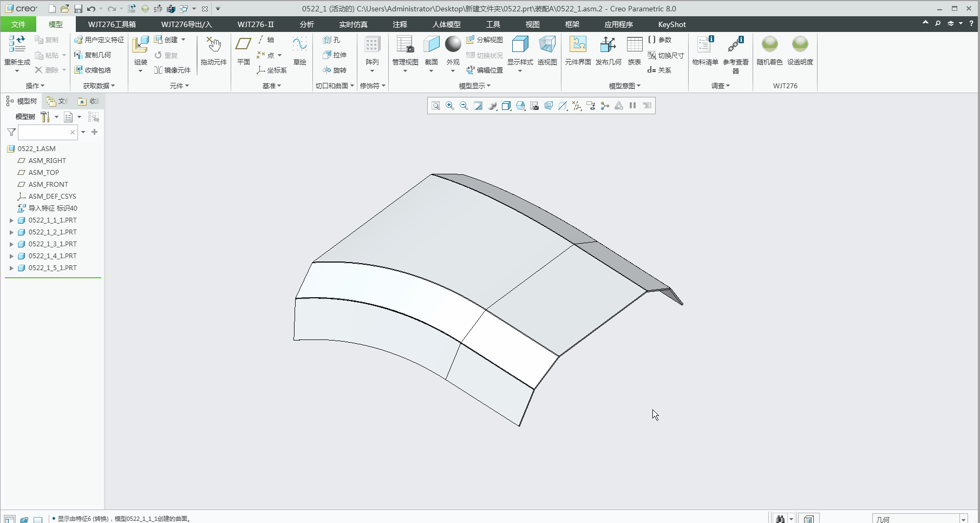Screen dimensions: 980x523
Task: Click Zoom Out in the graphics toolbar
Action: pyautogui.click(x=463, y=106)
